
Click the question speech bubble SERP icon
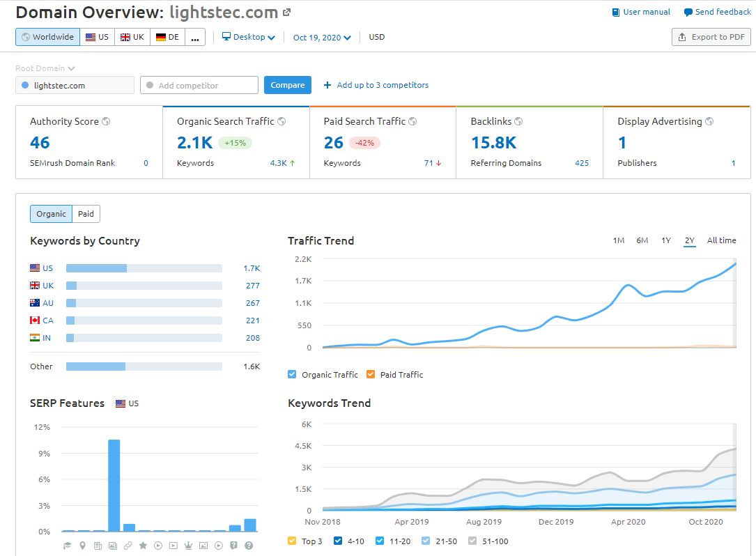[x=233, y=546]
